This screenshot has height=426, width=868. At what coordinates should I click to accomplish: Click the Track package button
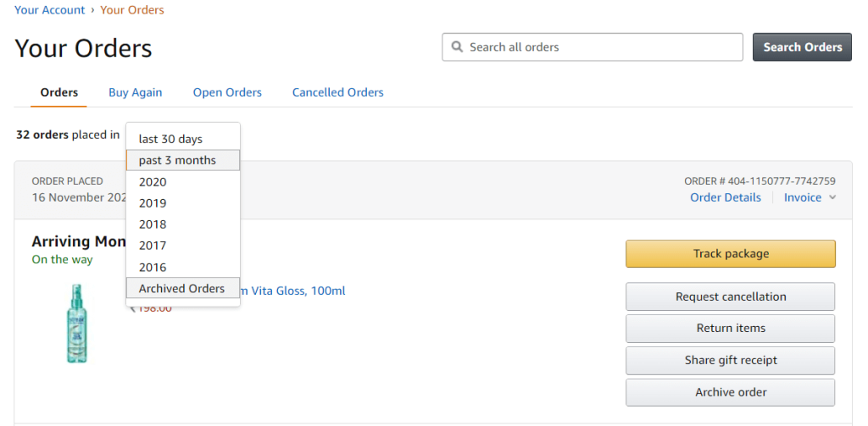click(x=730, y=253)
